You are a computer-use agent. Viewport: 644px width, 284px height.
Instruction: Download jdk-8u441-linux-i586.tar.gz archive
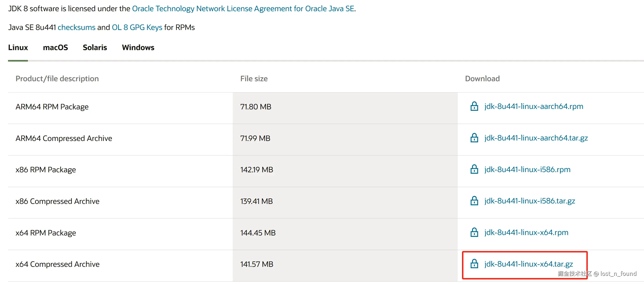529,201
